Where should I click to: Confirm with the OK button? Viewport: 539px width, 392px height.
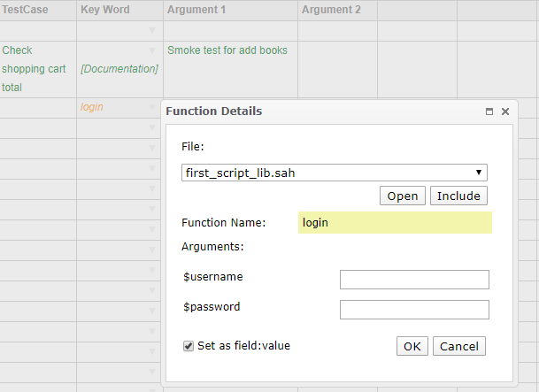(412, 346)
